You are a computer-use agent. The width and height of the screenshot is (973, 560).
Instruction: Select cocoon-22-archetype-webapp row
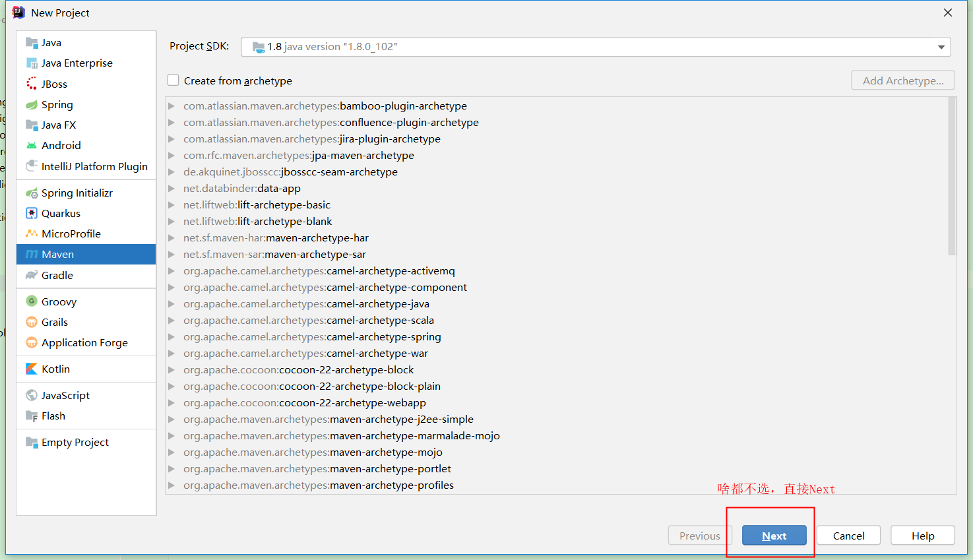(556, 402)
